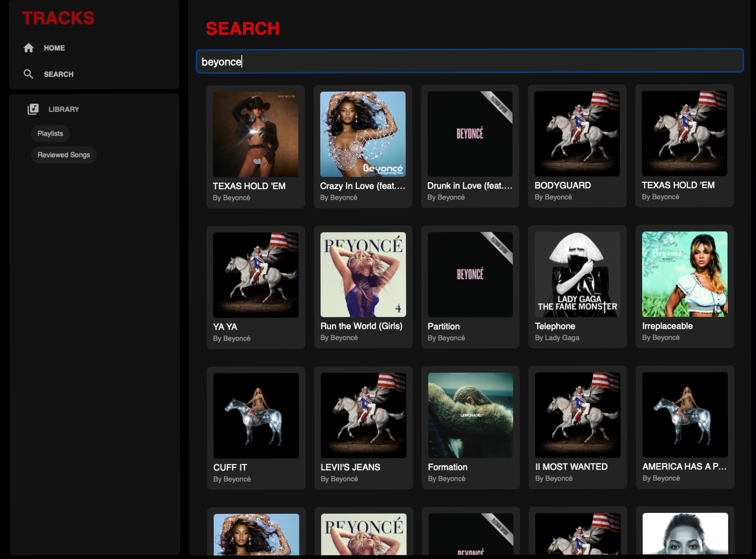Image resolution: width=756 pixels, height=559 pixels.
Task: Open the Drunk in Love album cover
Action: point(470,134)
